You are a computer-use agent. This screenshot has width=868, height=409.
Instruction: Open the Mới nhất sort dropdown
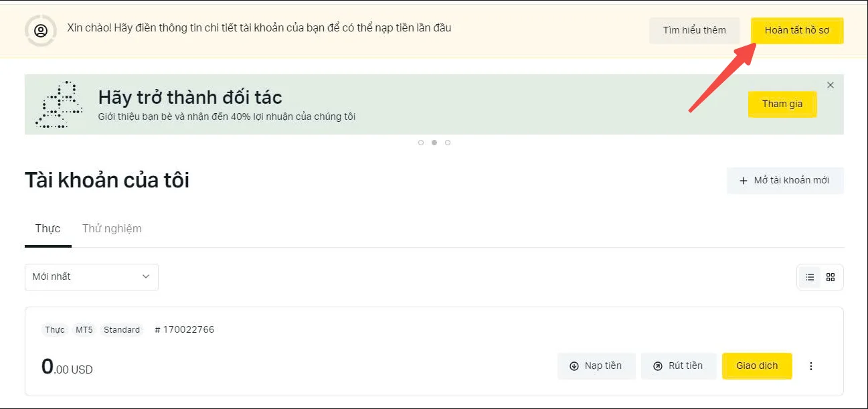click(x=92, y=277)
